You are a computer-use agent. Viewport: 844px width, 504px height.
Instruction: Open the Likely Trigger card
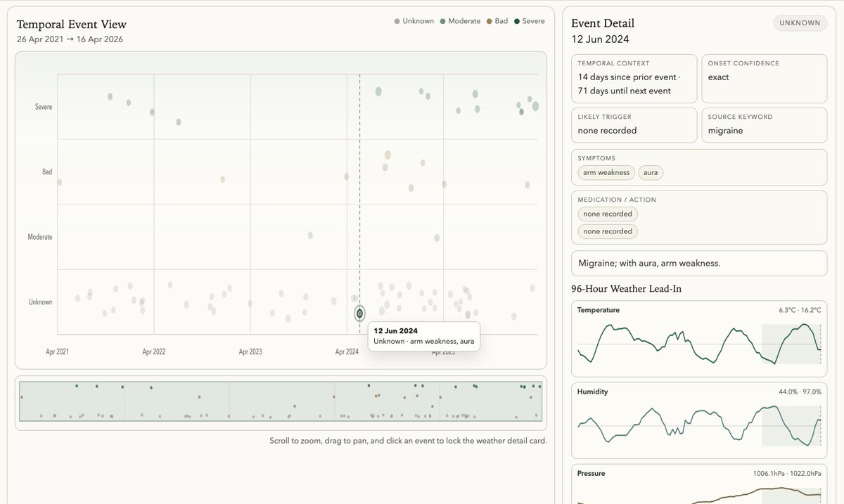point(634,125)
